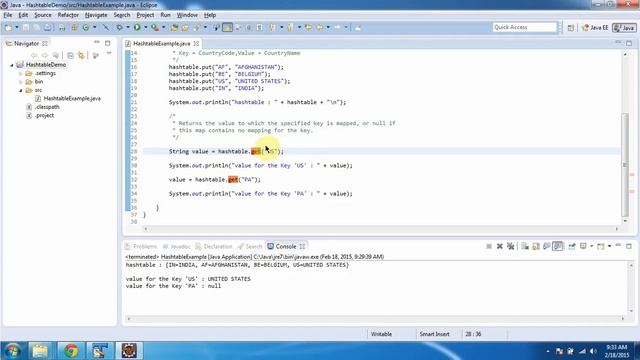
Task: Click the Open Perspective icon beside Quick Access
Action: click(x=571, y=27)
